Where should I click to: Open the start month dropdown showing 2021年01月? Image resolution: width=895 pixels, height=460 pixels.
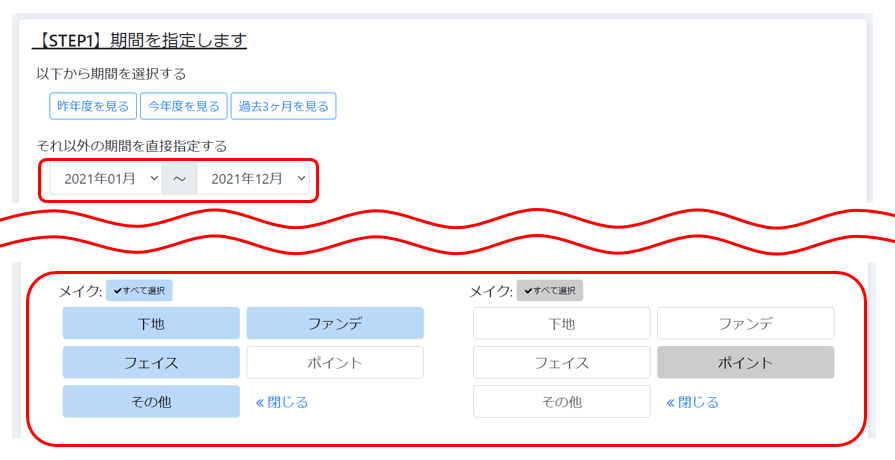point(106,178)
